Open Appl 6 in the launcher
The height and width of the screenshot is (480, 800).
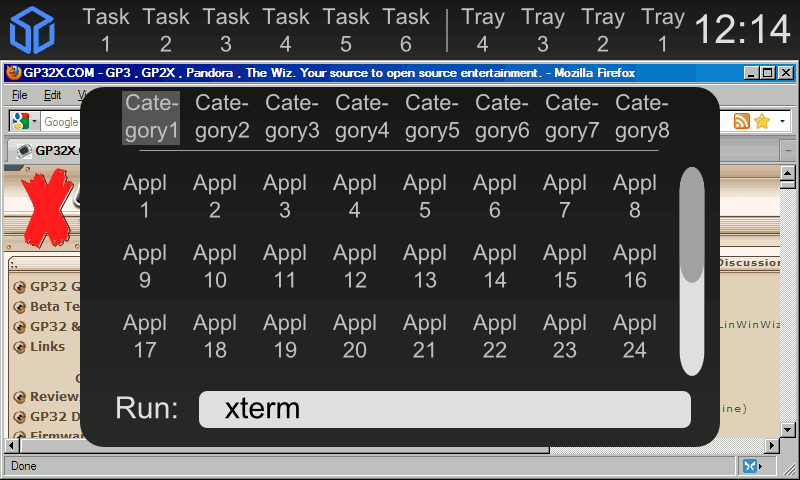[495, 196]
